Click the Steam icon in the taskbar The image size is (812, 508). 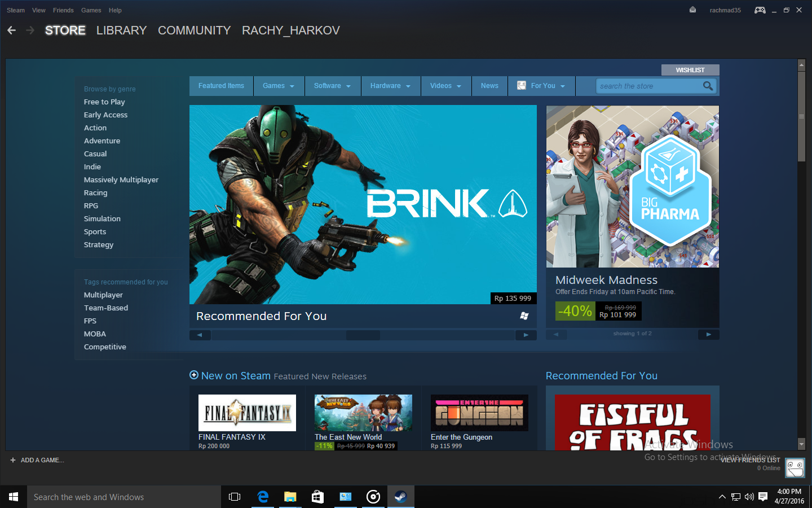coord(401,497)
